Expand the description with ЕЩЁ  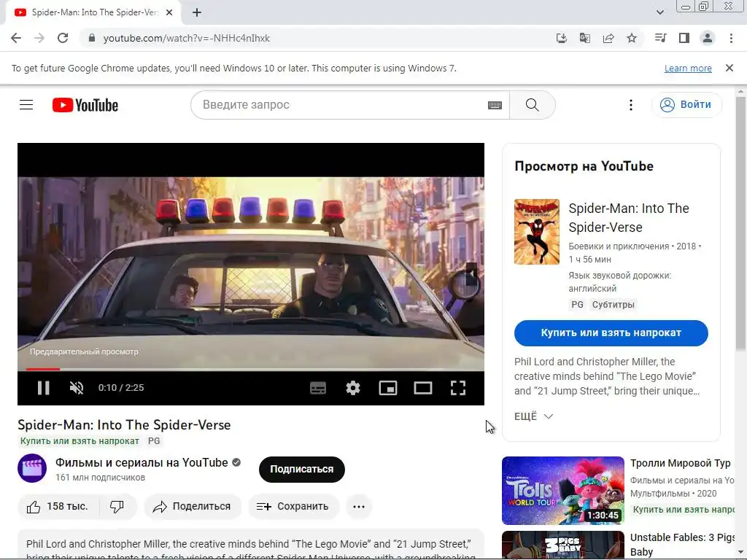click(x=533, y=416)
